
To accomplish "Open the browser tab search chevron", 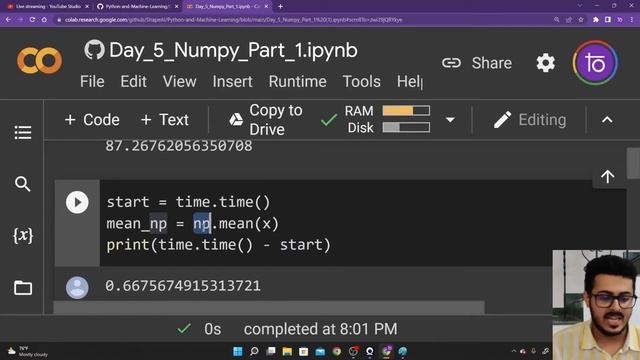I will (x=580, y=6).
